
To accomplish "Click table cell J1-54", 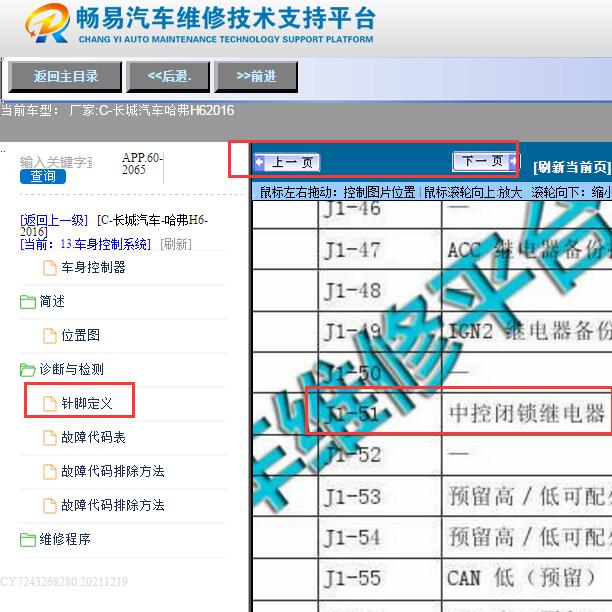I will click(x=380, y=537).
